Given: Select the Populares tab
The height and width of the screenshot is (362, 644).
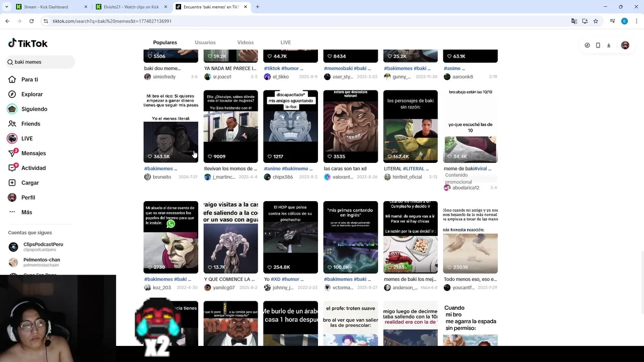Looking at the screenshot, I should pos(165,43).
